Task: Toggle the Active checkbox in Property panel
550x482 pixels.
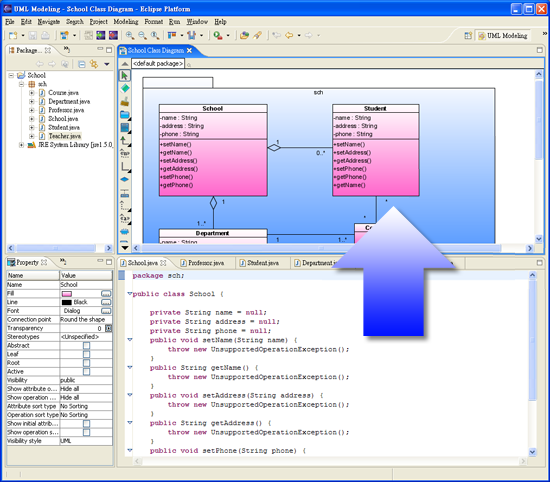Action: 86,371
